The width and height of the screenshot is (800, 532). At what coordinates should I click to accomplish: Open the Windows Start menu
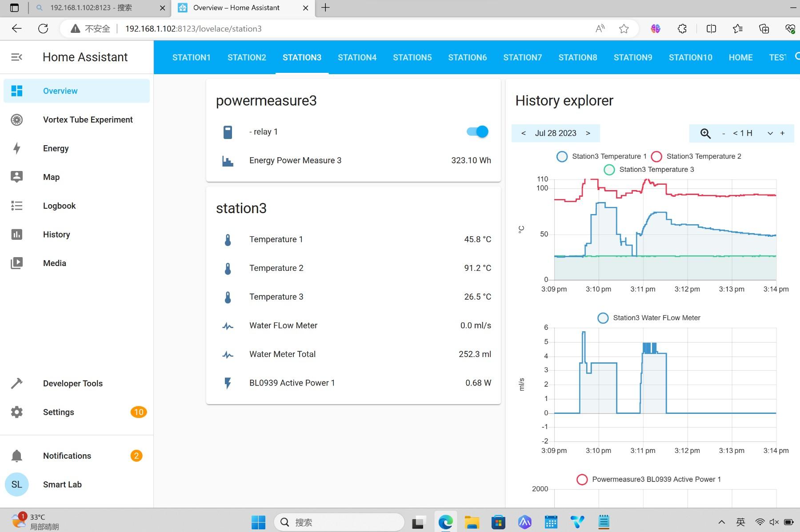pos(258,522)
